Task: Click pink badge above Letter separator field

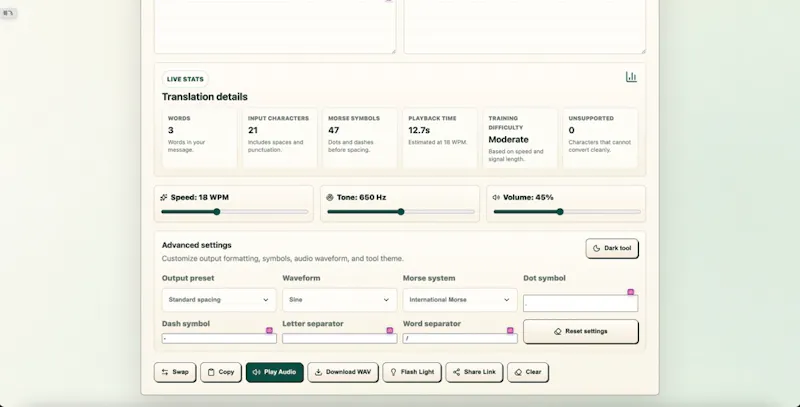Action: pos(390,330)
